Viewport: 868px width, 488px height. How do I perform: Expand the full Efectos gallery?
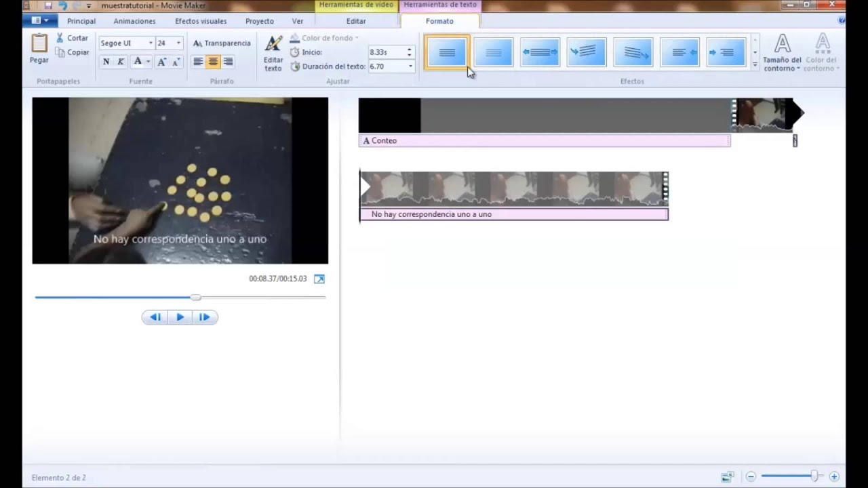pos(755,65)
